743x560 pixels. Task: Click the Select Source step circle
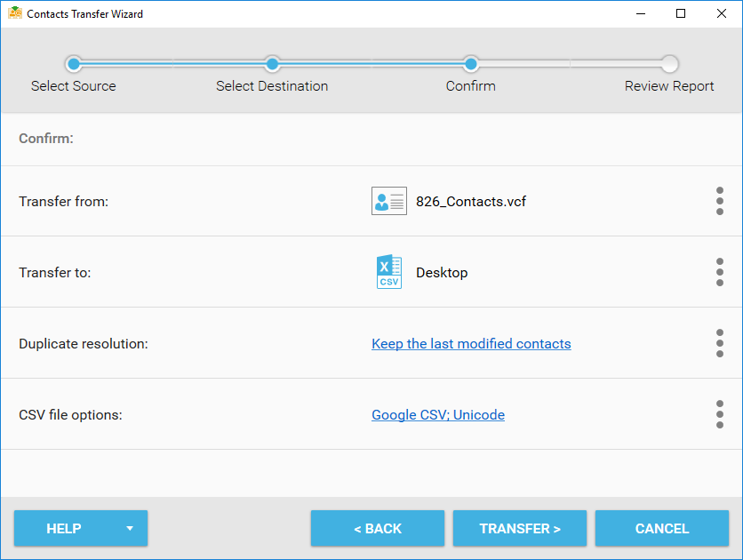click(x=73, y=65)
